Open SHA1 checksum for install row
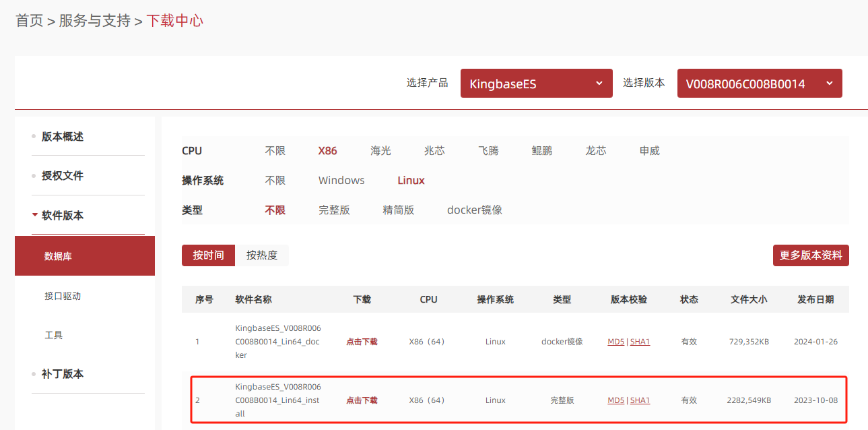Viewport: 868px width, 430px height. (640, 400)
